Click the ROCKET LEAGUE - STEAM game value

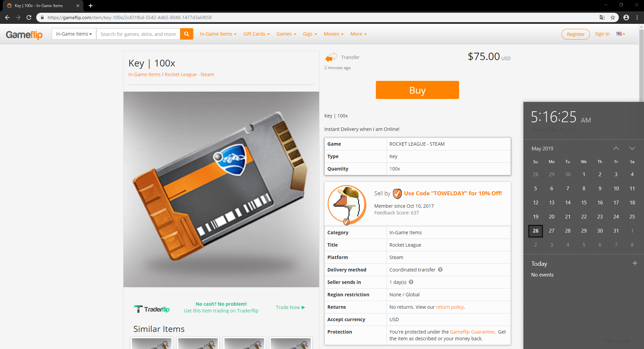coord(417,144)
